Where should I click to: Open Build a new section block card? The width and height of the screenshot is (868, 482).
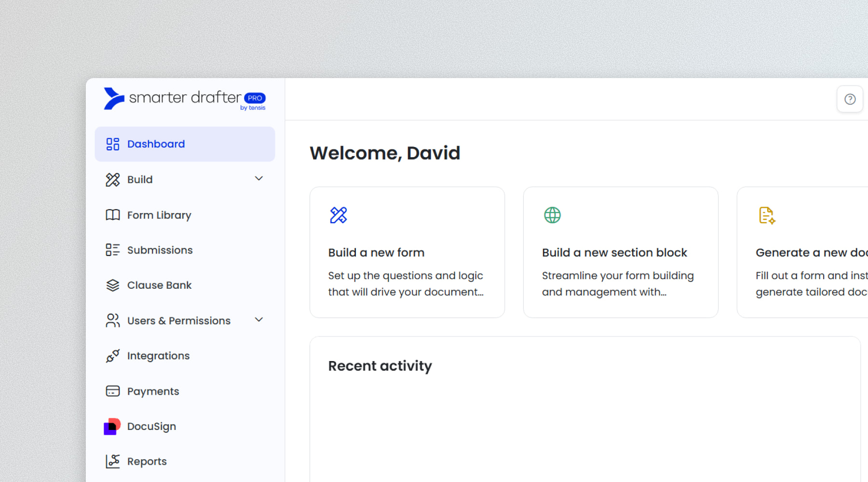tap(621, 253)
